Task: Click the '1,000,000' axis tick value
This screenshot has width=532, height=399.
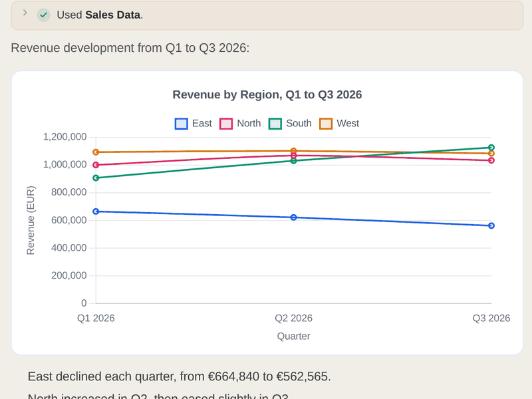Action: 65,164
